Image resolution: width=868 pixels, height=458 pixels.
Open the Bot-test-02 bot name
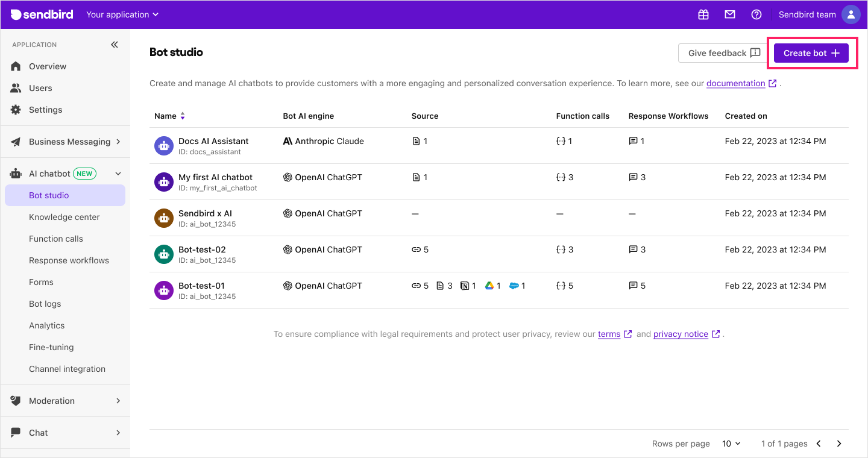click(202, 249)
